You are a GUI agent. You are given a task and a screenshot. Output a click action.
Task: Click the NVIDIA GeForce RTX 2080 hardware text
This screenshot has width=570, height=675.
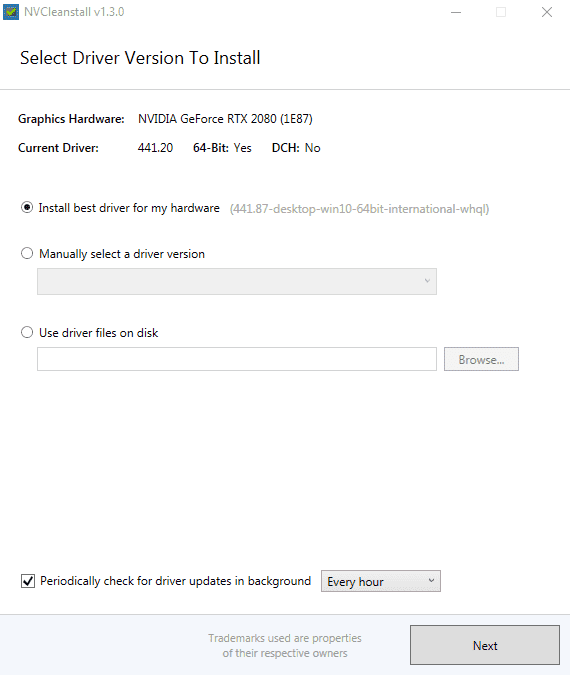[x=225, y=119]
